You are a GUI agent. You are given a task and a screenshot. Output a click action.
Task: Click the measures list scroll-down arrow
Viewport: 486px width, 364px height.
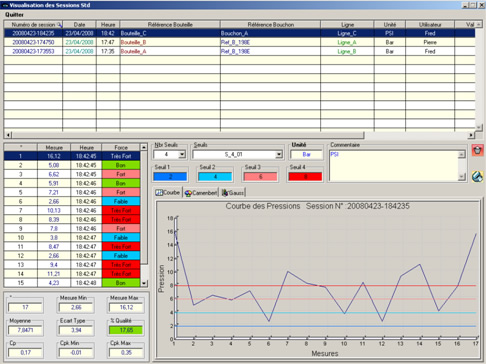click(x=144, y=283)
